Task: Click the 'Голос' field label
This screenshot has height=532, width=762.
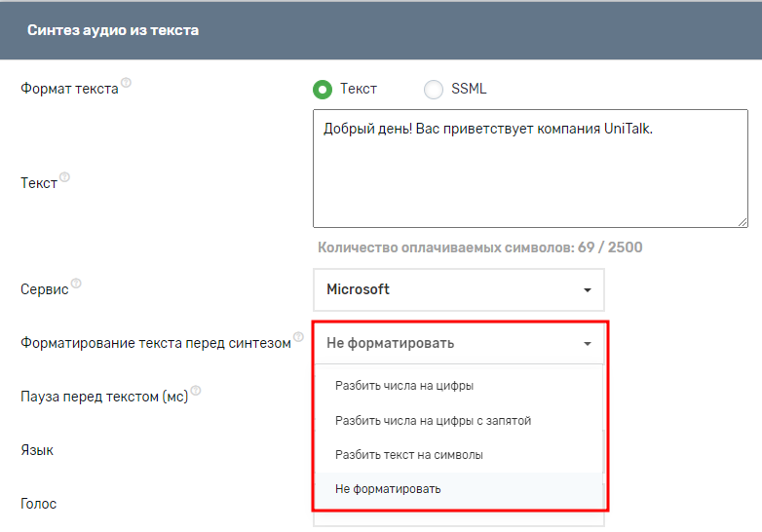Action: point(39,504)
